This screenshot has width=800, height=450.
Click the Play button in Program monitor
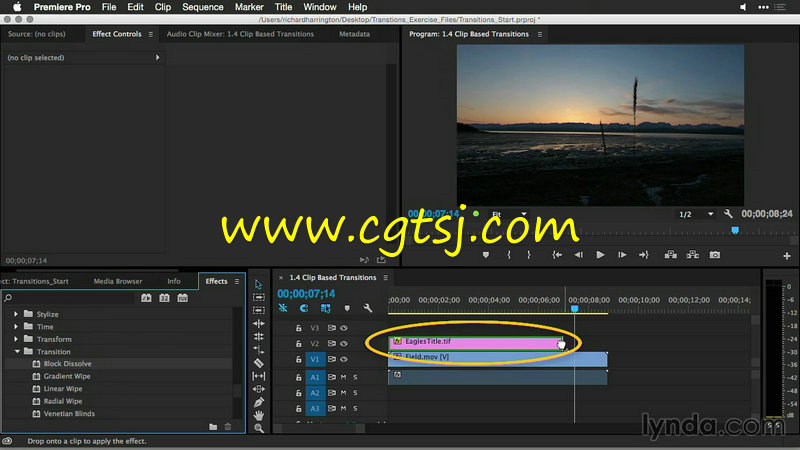click(600, 255)
